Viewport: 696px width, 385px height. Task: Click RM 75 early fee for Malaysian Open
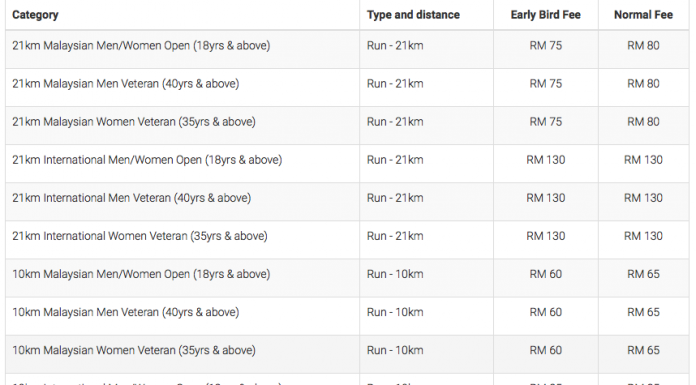click(x=546, y=46)
